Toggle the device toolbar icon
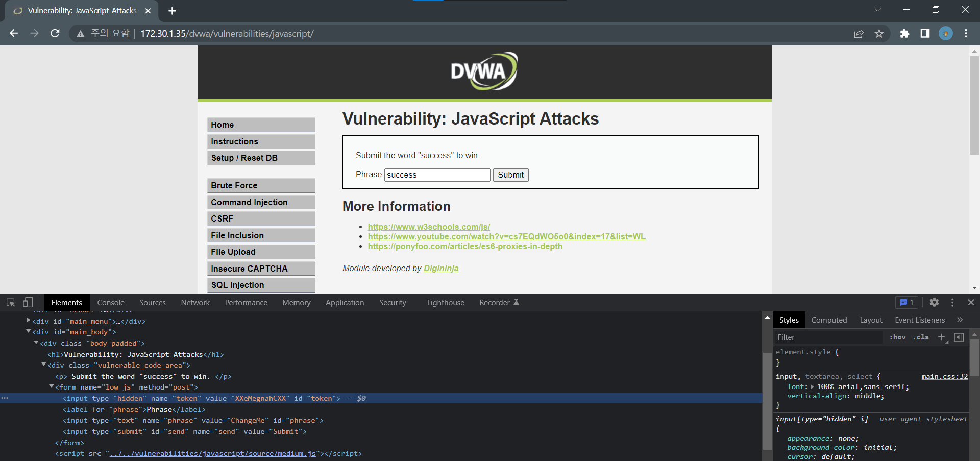 pos(28,302)
